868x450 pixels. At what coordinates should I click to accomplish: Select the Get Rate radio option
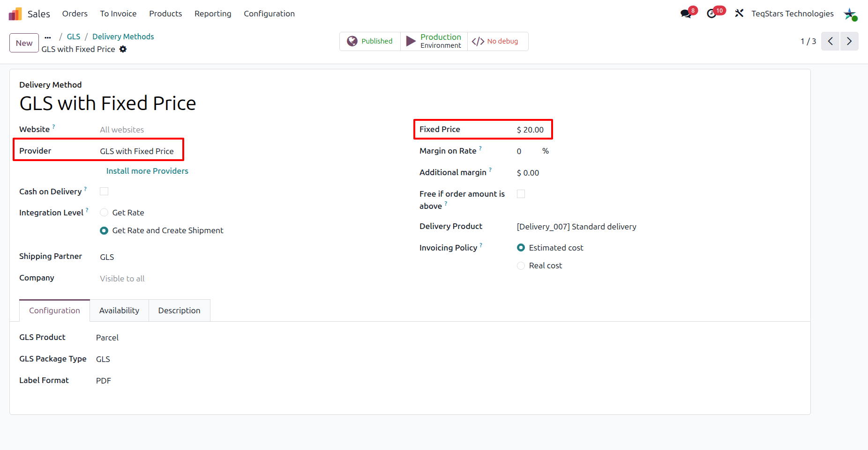(x=104, y=213)
